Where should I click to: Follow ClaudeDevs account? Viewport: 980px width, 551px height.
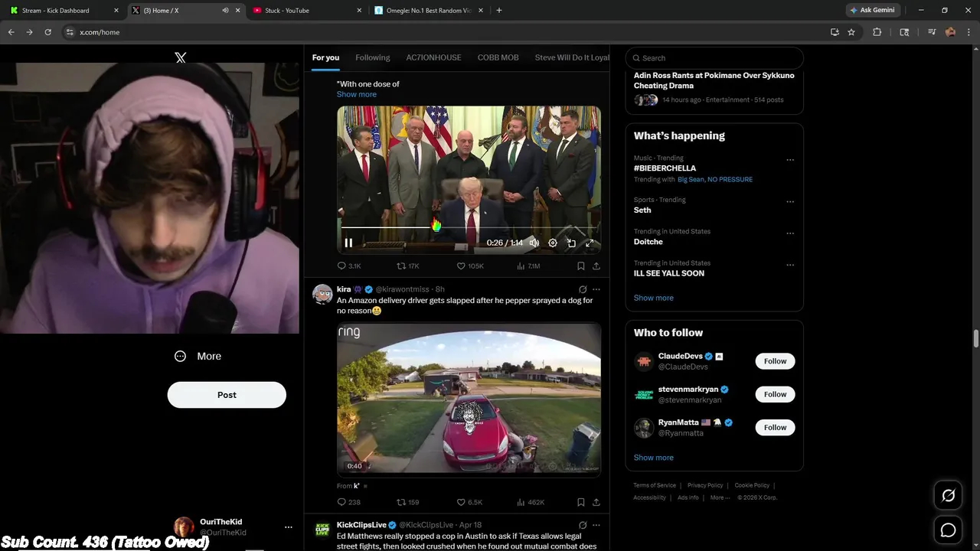coord(775,361)
